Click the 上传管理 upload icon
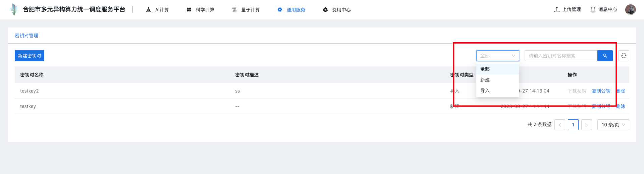 pos(556,10)
